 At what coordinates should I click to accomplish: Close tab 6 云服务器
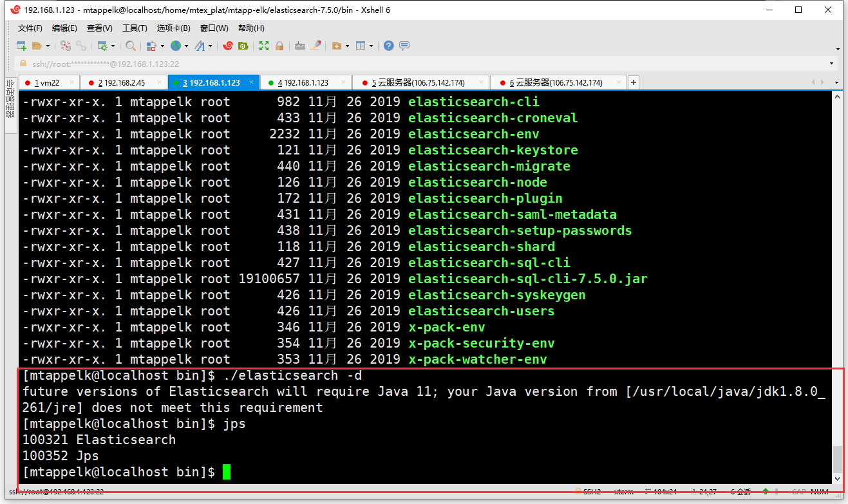point(619,82)
